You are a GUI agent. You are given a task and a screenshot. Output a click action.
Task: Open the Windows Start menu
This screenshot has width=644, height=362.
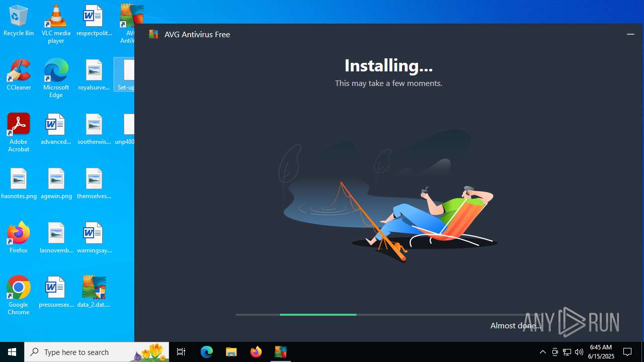coord(12,352)
